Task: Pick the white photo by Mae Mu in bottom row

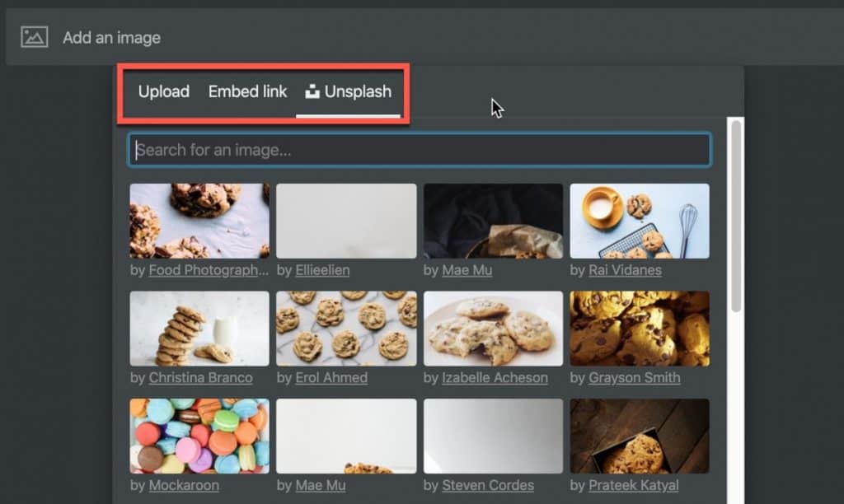Action: (346, 436)
